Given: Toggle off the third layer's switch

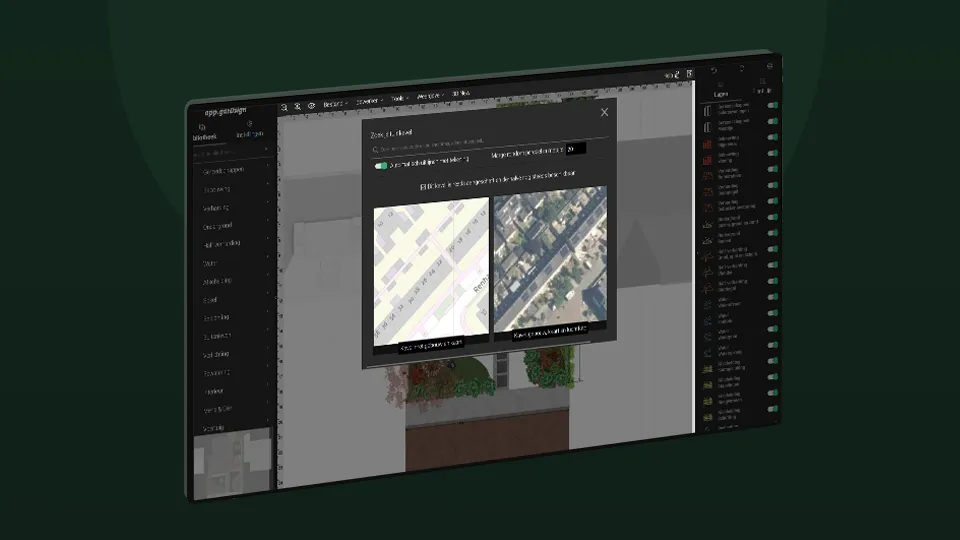Looking at the screenshot, I should tap(773, 137).
